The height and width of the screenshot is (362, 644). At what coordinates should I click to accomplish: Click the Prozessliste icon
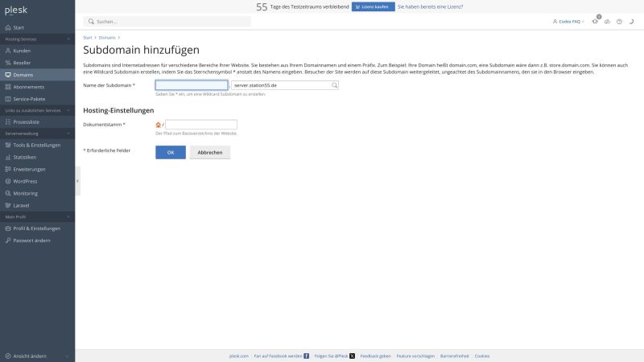pos(8,122)
